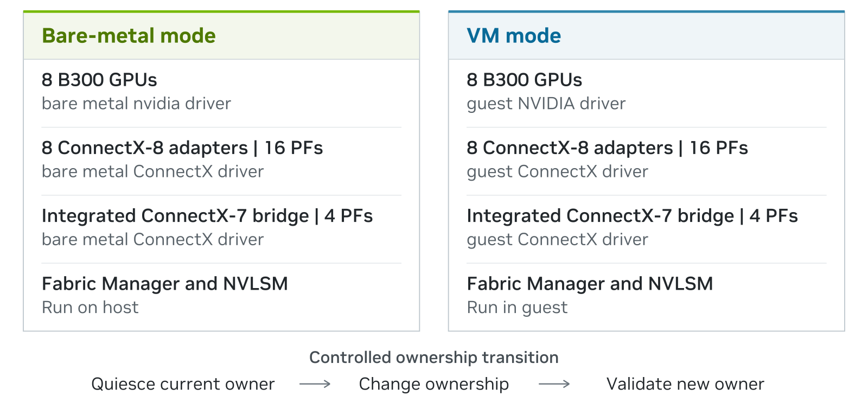This screenshot has height=415, width=868.
Task: Select "8 B300 GPUs" in the Bare-metal mode card
Action: pyautogui.click(x=99, y=80)
